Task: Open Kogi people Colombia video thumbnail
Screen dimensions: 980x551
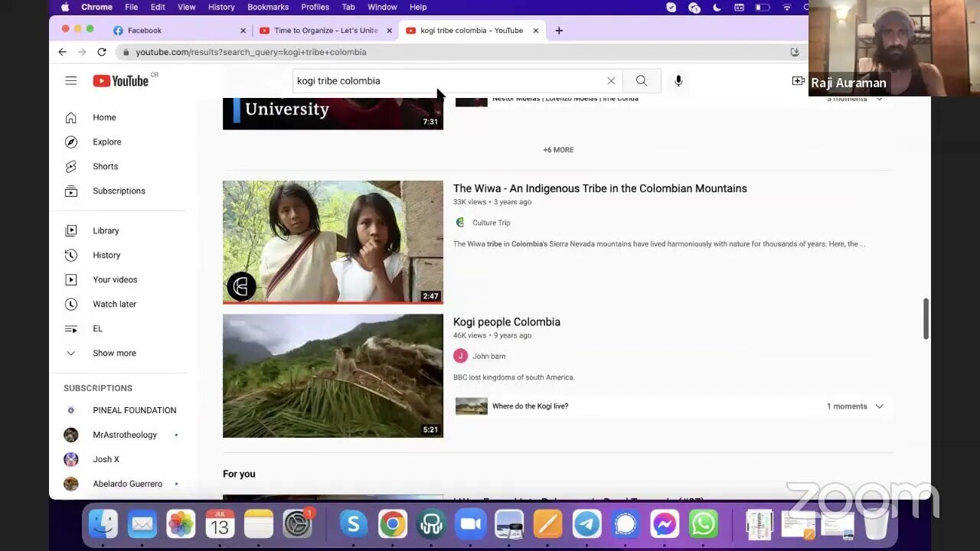Action: tap(333, 376)
